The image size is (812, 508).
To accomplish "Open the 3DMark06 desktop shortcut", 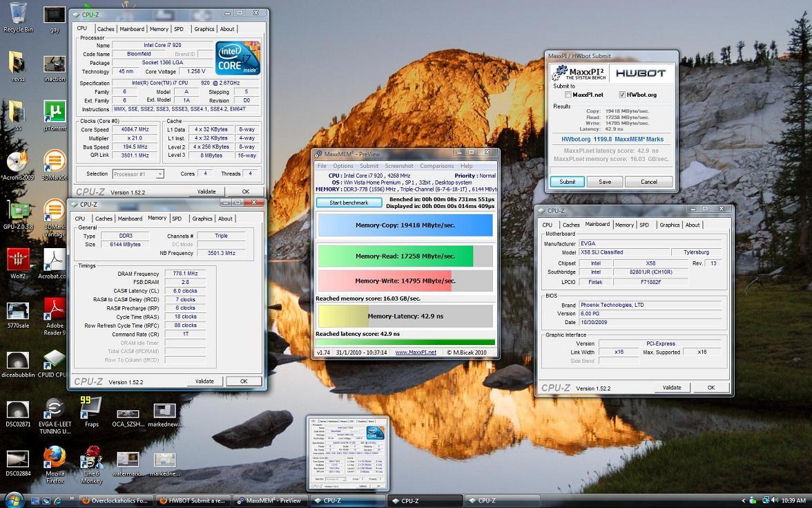I will (55, 164).
